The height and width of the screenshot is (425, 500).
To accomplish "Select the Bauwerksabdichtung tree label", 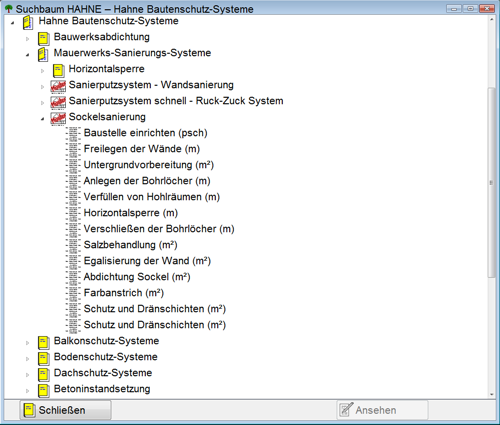I will pyautogui.click(x=102, y=37).
